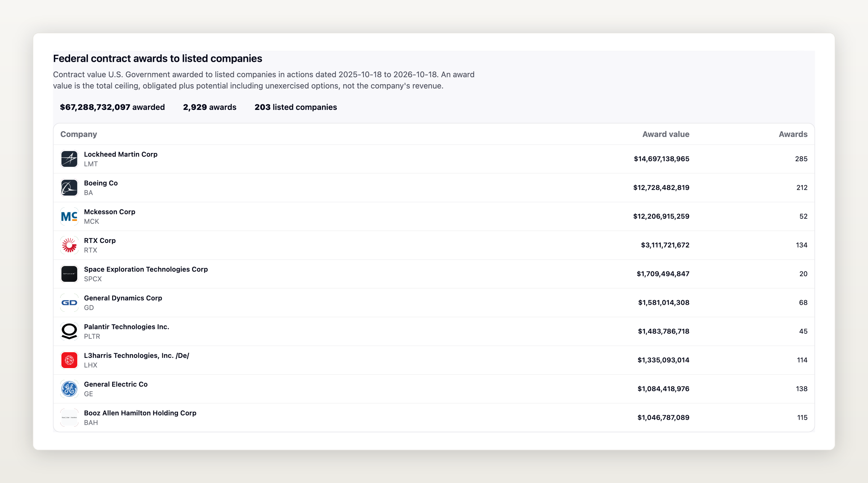
Task: Click award value $12,206,915,259
Action: 661,216
